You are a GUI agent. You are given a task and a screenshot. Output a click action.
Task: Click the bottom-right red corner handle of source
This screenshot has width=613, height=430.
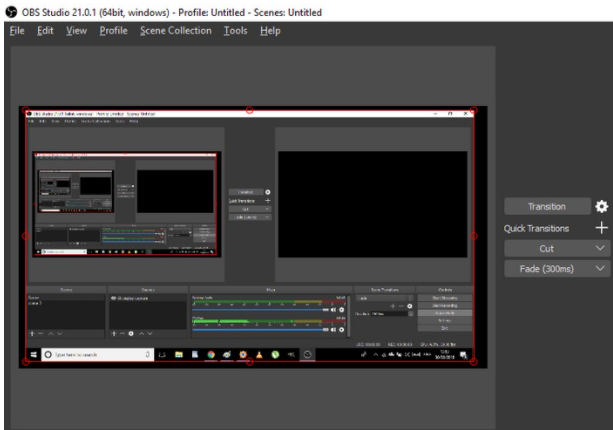click(473, 362)
